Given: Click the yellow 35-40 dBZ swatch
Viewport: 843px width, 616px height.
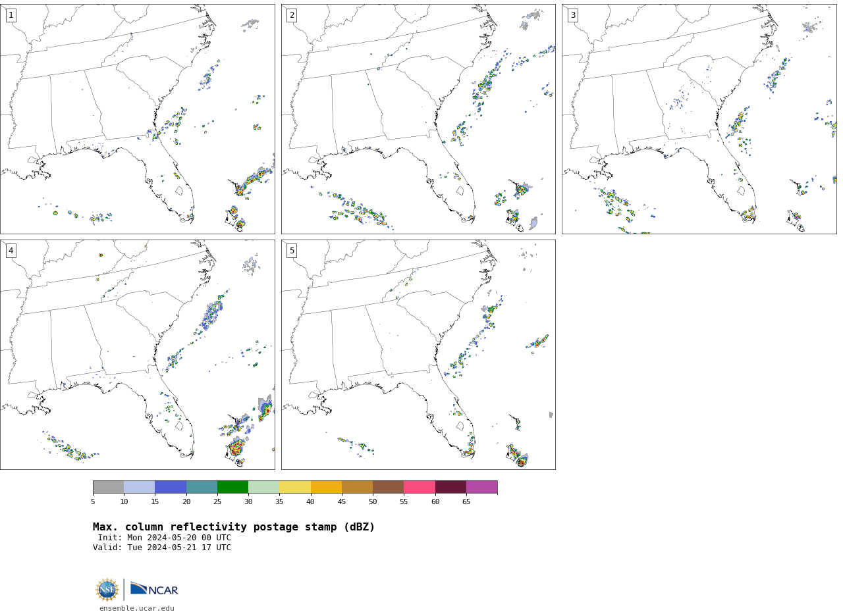Looking at the screenshot, I should point(295,487).
